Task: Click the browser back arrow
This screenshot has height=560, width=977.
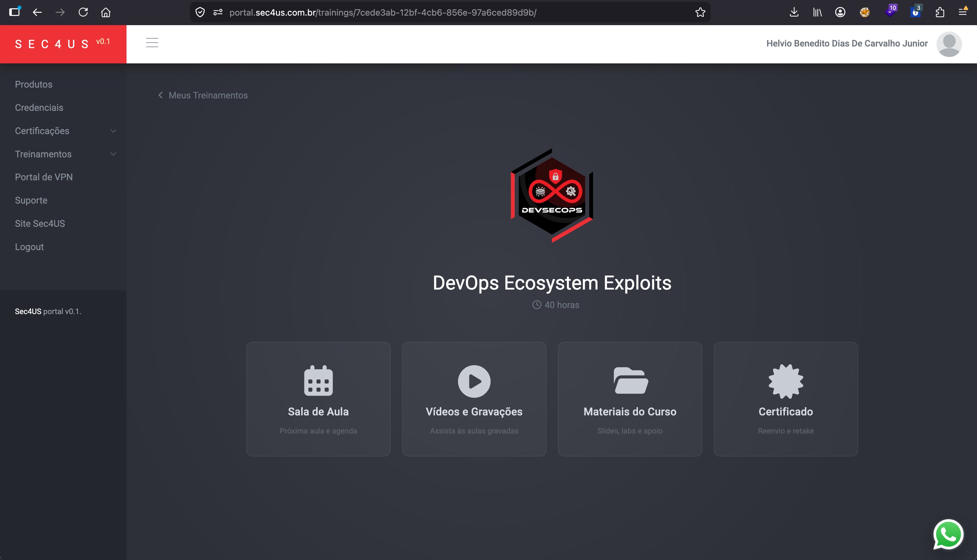Action: pyautogui.click(x=37, y=12)
